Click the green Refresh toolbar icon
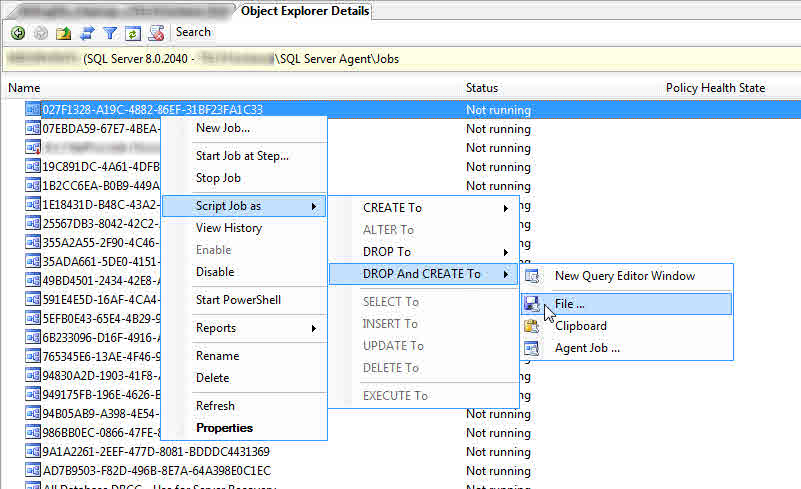801x489 pixels. (x=132, y=33)
